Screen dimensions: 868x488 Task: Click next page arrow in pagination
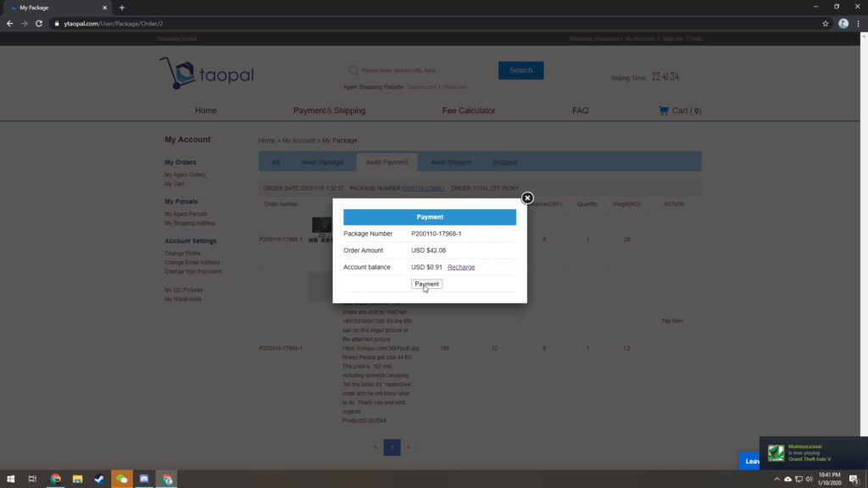pos(409,447)
